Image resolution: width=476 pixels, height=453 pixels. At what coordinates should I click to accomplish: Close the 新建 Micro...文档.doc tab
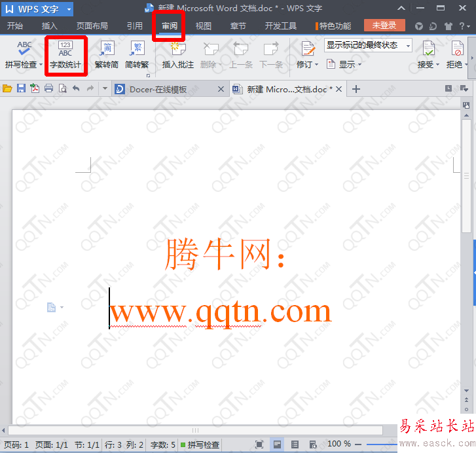[x=339, y=89]
